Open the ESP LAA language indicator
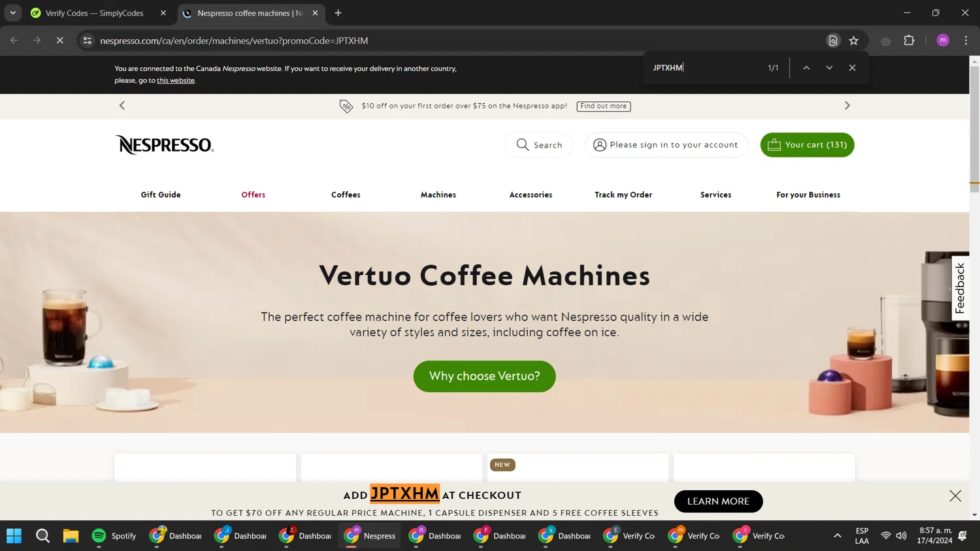The height and width of the screenshot is (551, 980). click(862, 536)
